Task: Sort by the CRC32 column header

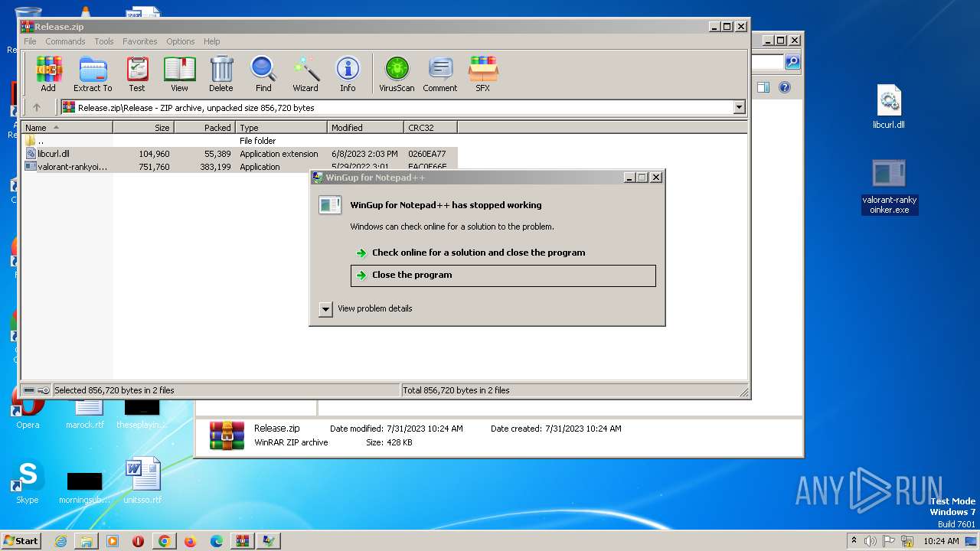Action: [430, 127]
